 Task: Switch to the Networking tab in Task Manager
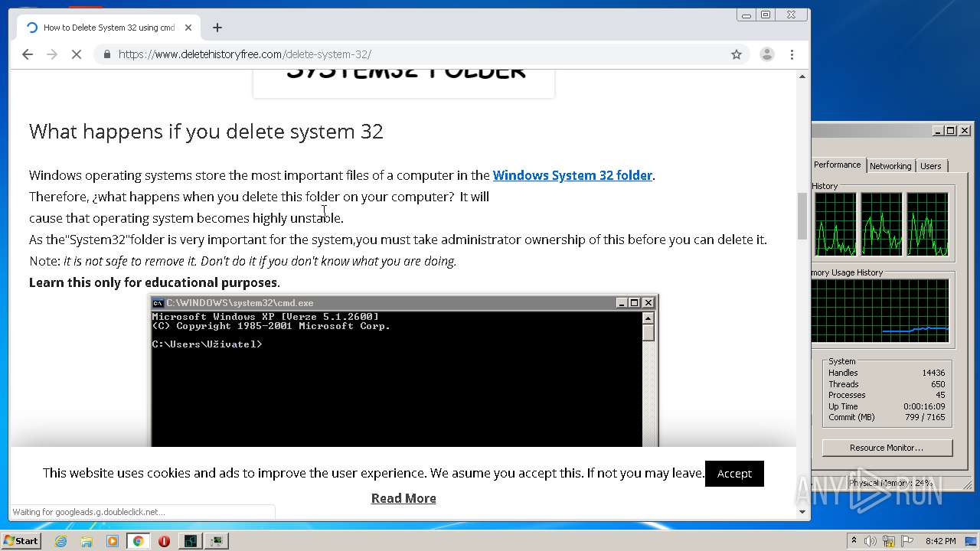tap(890, 166)
